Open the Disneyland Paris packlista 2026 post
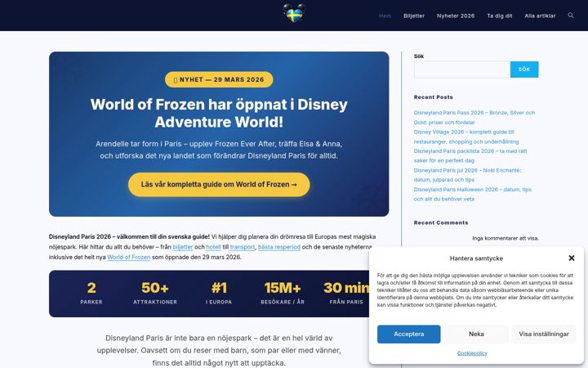This screenshot has height=368, width=588. (470, 156)
